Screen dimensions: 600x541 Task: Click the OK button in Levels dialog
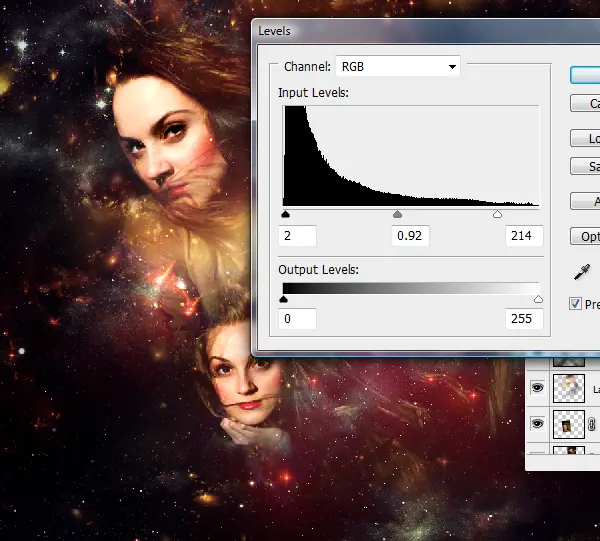pos(585,75)
